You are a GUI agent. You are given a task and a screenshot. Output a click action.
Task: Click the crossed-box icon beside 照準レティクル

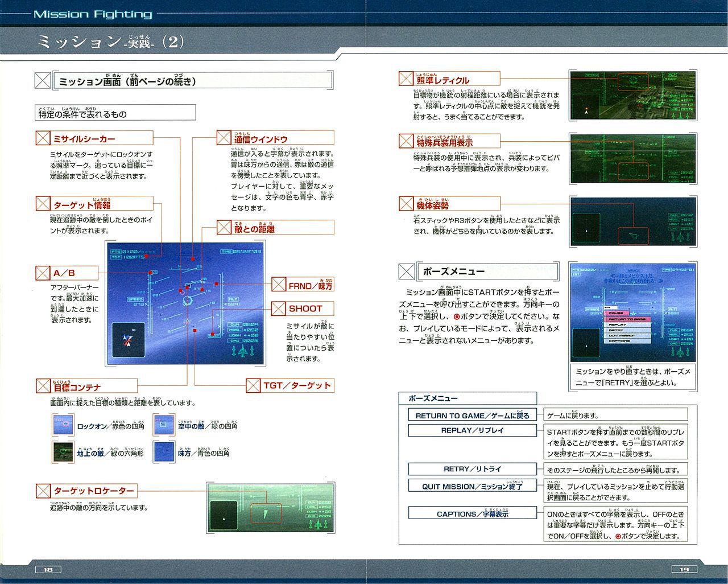[x=406, y=79]
